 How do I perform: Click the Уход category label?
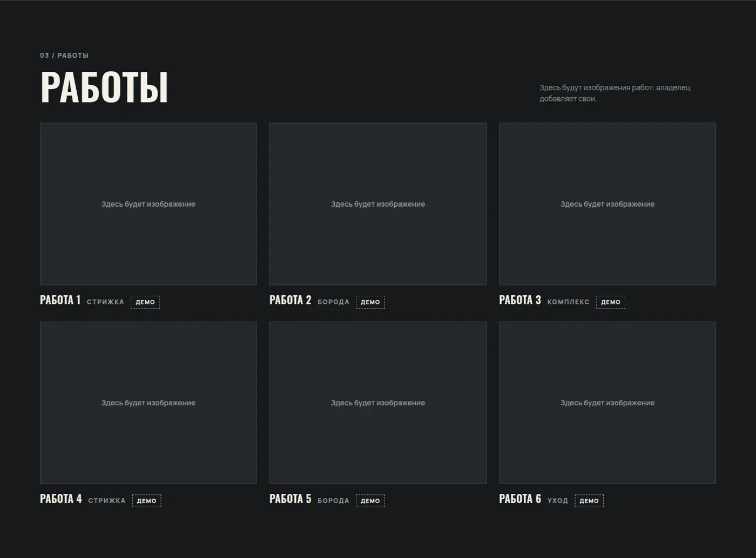click(x=558, y=501)
